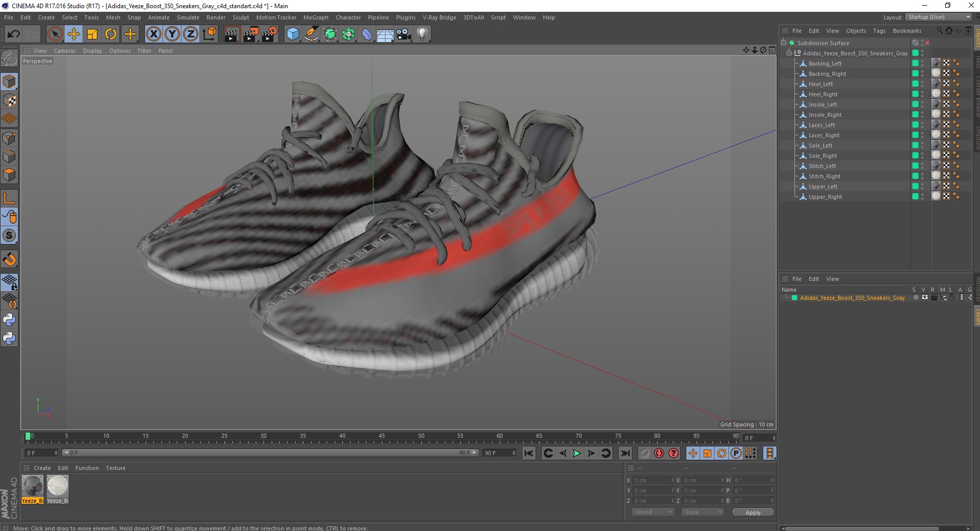Select the Backing_Left object
This screenshot has height=531, width=980.
(x=825, y=64)
